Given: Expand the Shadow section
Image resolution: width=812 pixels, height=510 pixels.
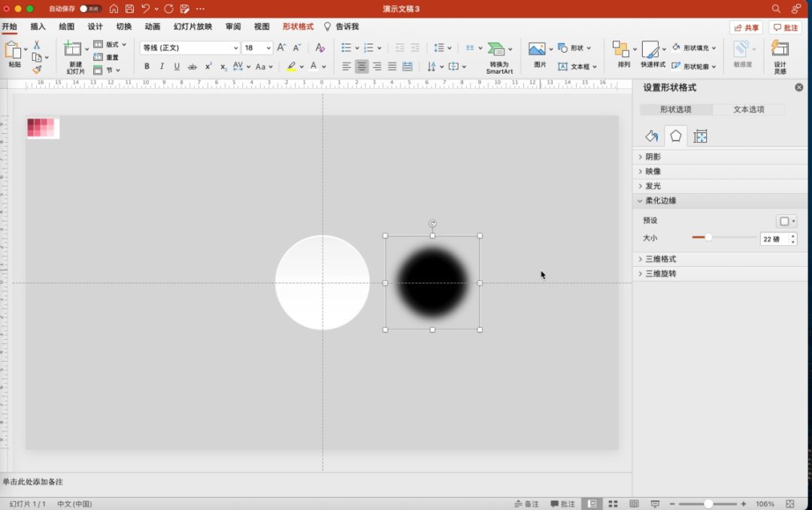Looking at the screenshot, I should pyautogui.click(x=720, y=156).
